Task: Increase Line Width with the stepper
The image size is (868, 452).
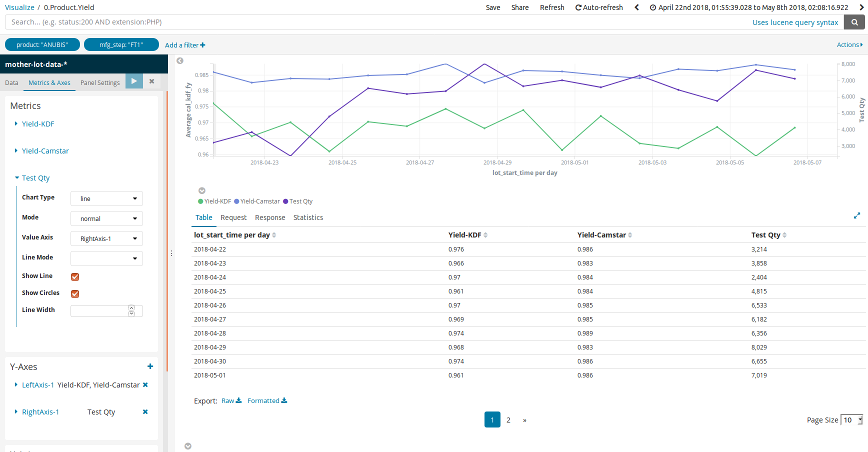Action: pos(131,308)
